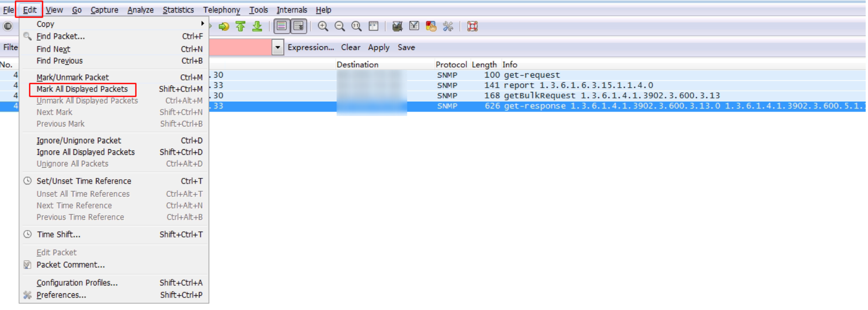Open the Capture menu

(104, 10)
